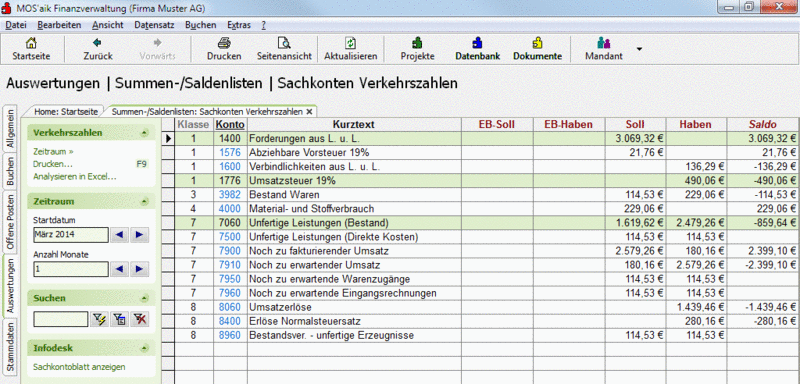
Task: Click the Saldo column header
Action: (x=763, y=124)
